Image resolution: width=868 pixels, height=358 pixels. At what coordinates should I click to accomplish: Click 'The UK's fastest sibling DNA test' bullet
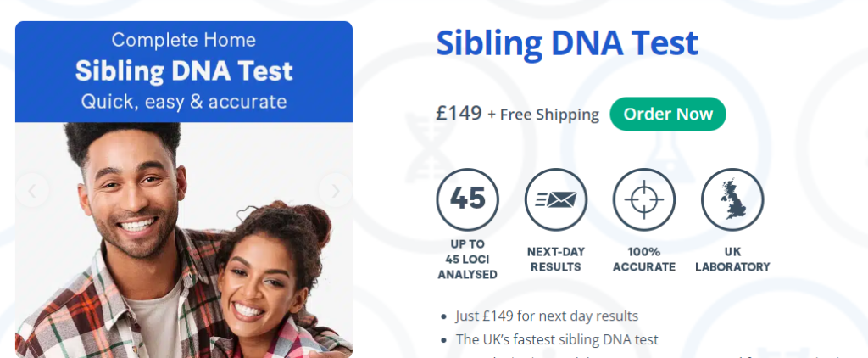tap(556, 339)
